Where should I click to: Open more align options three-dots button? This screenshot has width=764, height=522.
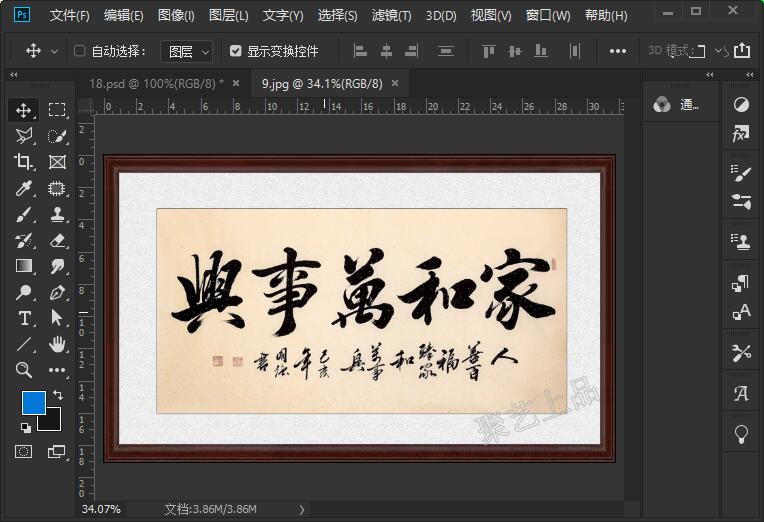click(618, 51)
